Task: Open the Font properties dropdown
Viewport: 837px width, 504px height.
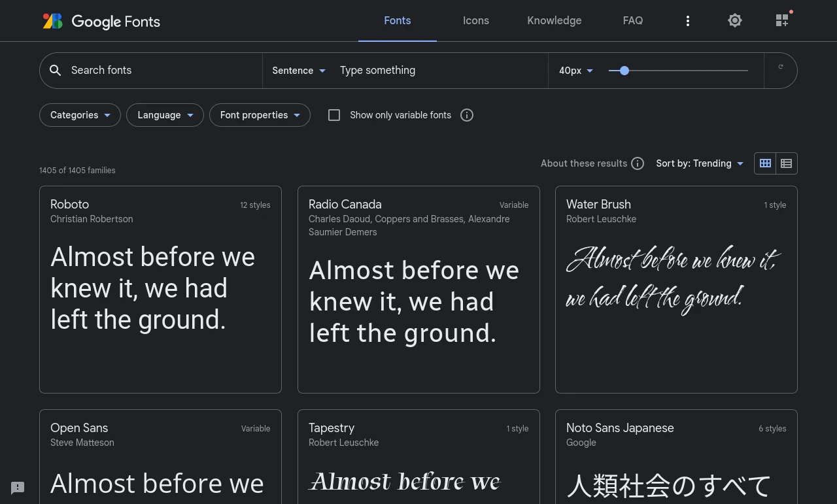Action: click(260, 115)
